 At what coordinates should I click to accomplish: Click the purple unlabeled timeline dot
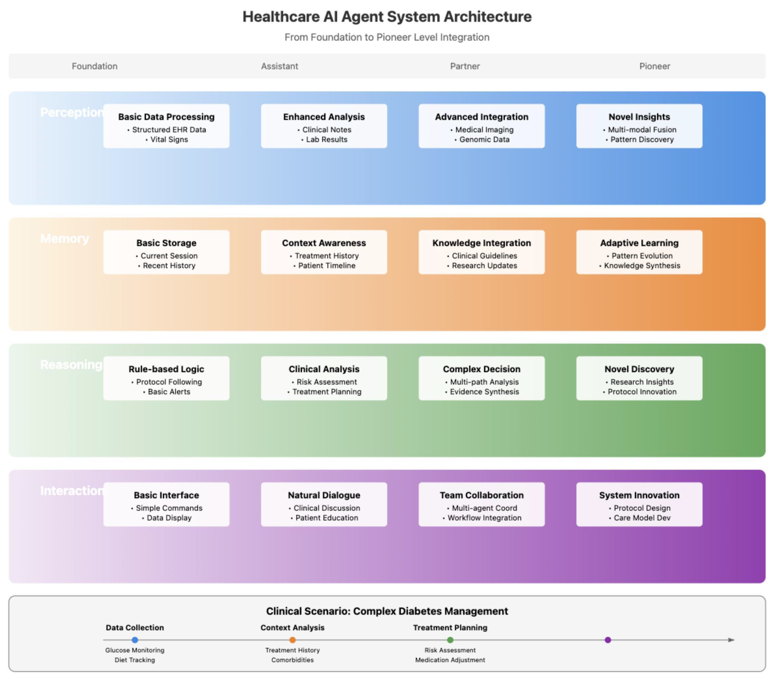tap(608, 639)
